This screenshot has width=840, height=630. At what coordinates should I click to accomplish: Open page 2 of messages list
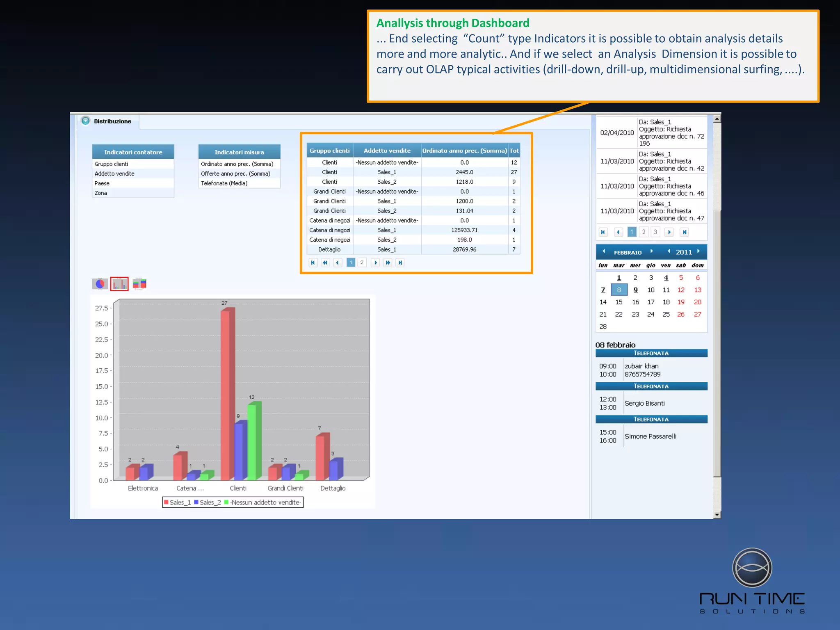point(644,232)
